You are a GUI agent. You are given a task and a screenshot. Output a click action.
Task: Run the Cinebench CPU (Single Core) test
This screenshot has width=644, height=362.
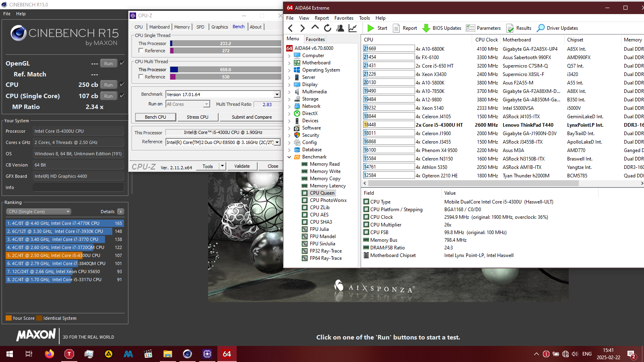pyautogui.click(x=108, y=96)
